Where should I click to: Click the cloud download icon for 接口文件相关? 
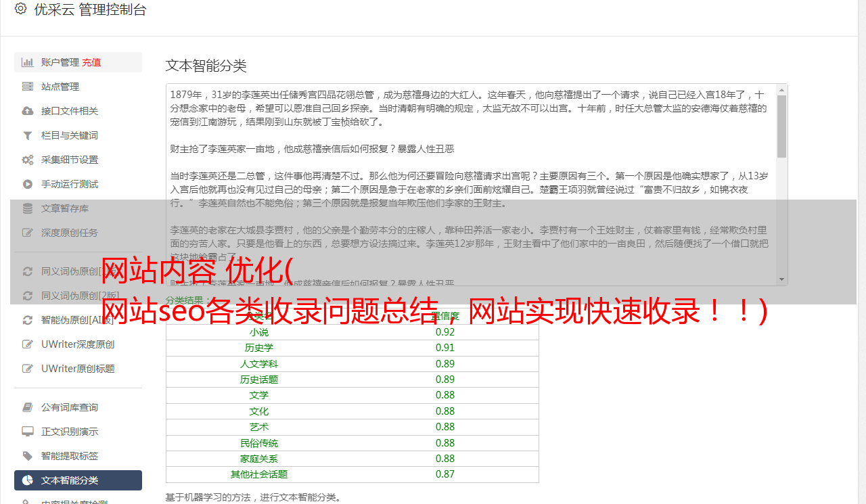(x=28, y=111)
